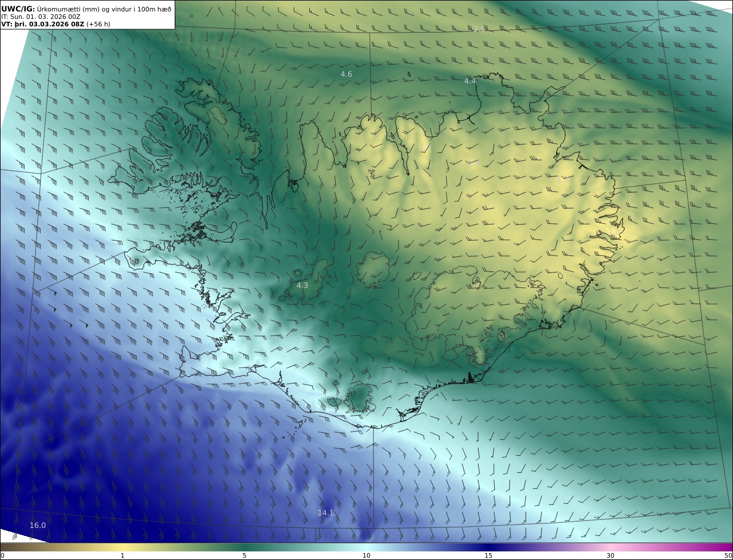
Task: Click the 4.3 value label on the map
Action: click(x=302, y=285)
